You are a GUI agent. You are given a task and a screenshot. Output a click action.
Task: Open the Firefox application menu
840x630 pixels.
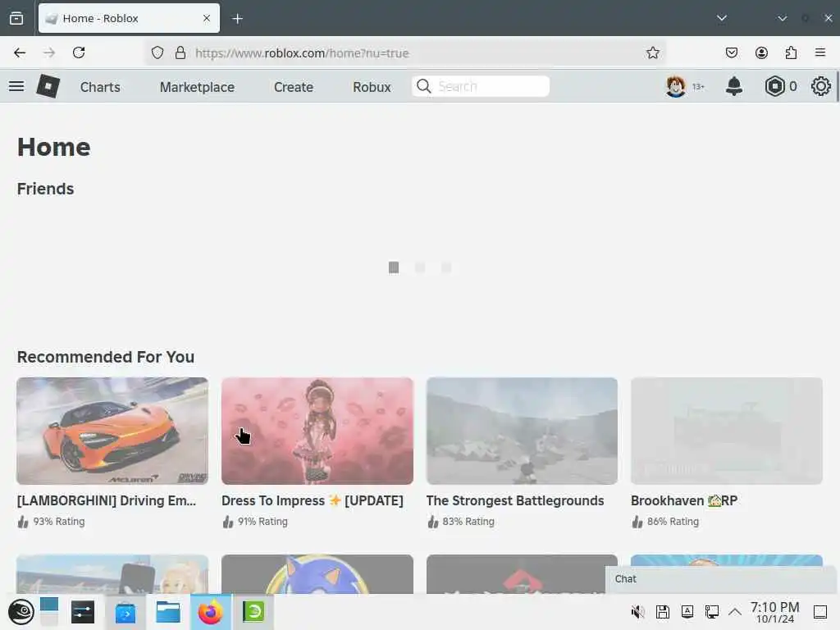pyautogui.click(x=820, y=52)
